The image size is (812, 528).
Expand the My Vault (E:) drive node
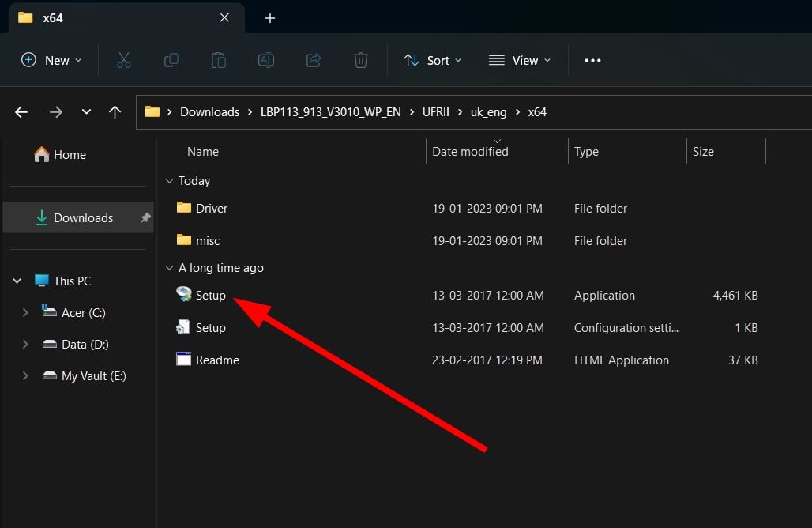[x=24, y=375]
